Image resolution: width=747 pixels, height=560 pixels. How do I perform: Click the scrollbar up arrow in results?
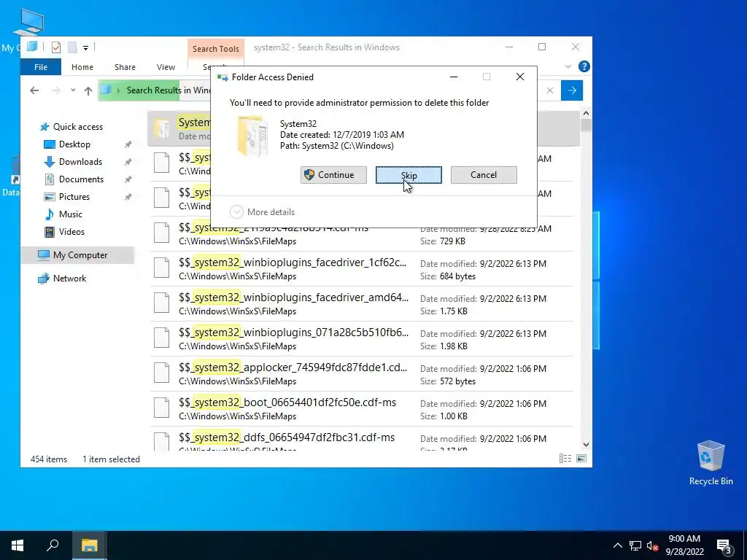tap(586, 114)
